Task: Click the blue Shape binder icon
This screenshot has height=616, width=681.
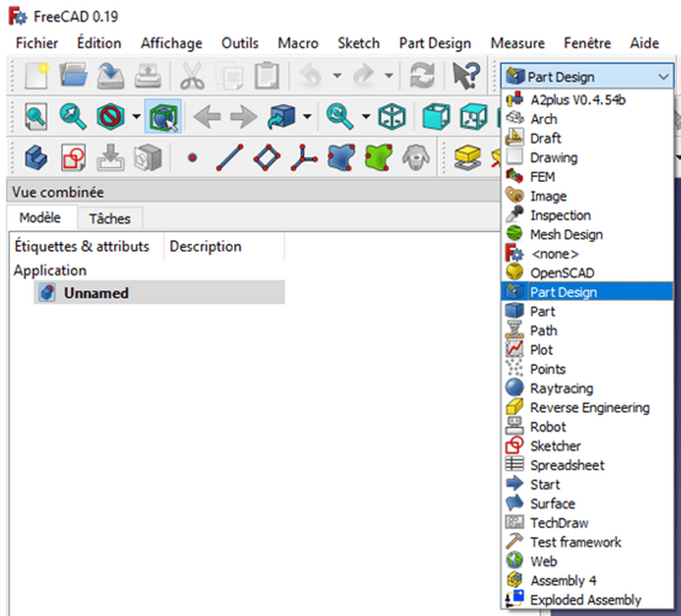Action: tap(341, 157)
